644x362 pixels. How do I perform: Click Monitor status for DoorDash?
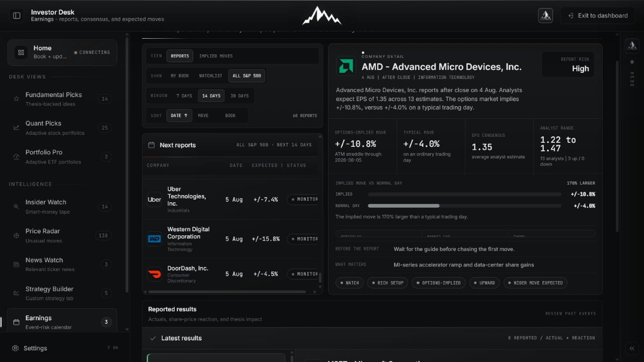(x=302, y=274)
